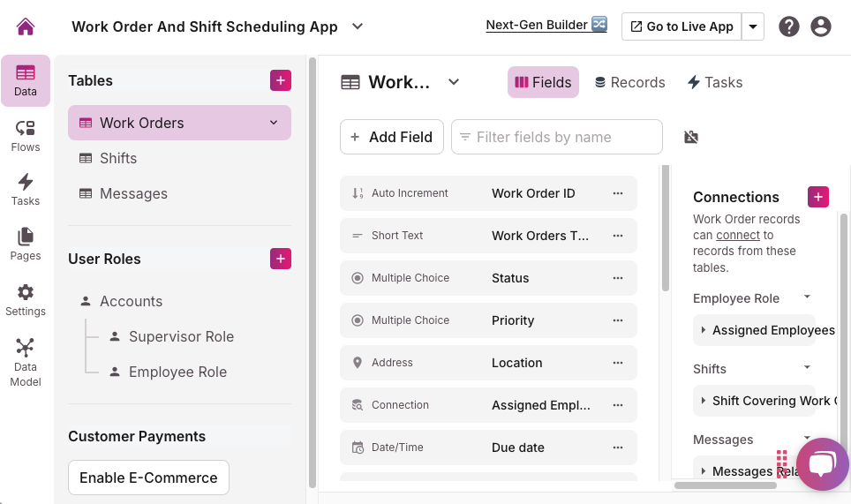Open the chat support bubble
The width and height of the screenshot is (851, 504).
(822, 464)
